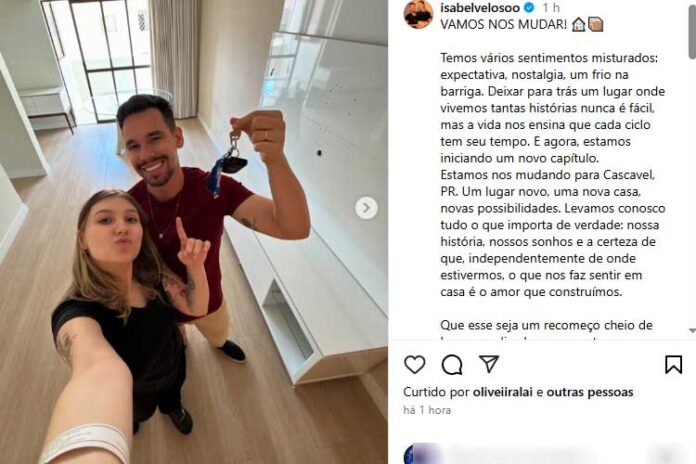Click the house emoji in the caption

[578, 24]
